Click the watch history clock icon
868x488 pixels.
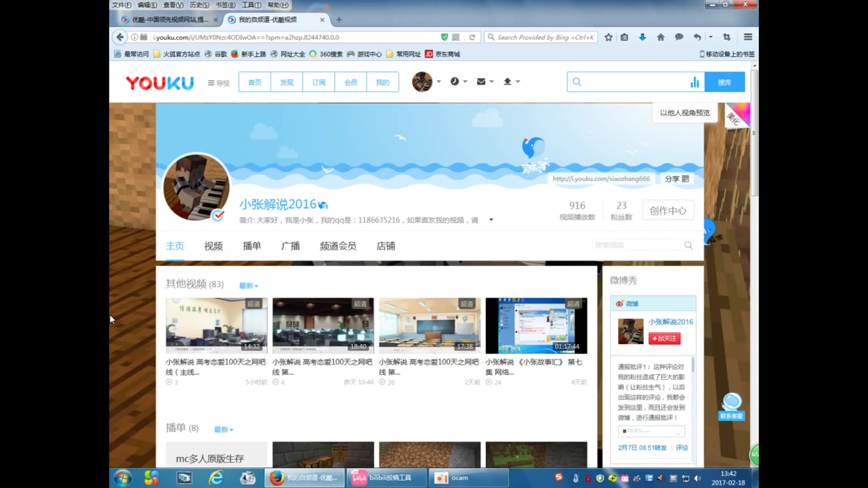tap(455, 81)
